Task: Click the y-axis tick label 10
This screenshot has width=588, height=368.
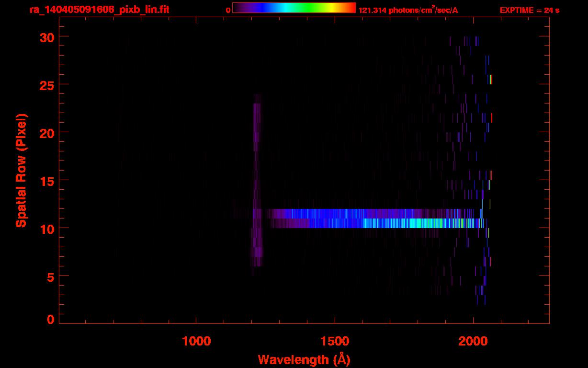Action: click(47, 229)
